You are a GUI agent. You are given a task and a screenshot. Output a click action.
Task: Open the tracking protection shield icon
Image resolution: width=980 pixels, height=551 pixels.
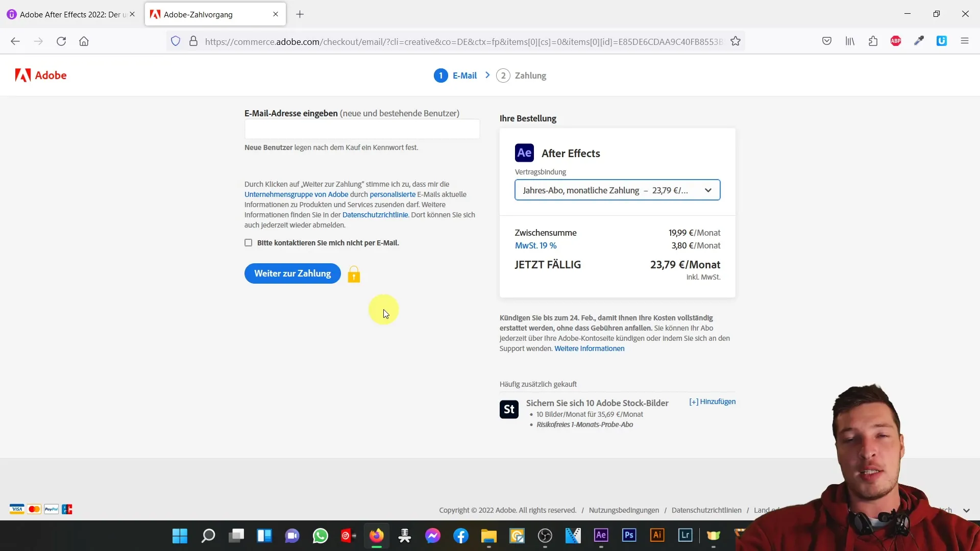[176, 41]
